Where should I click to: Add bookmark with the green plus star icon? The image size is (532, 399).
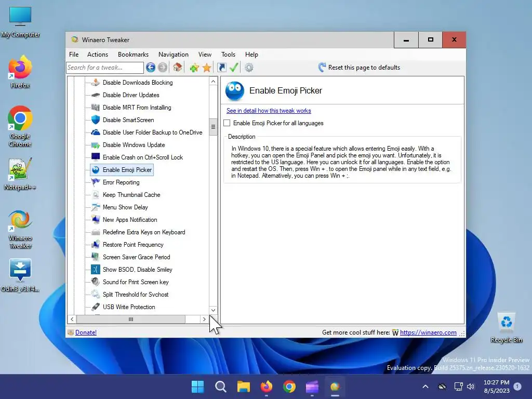194,68
